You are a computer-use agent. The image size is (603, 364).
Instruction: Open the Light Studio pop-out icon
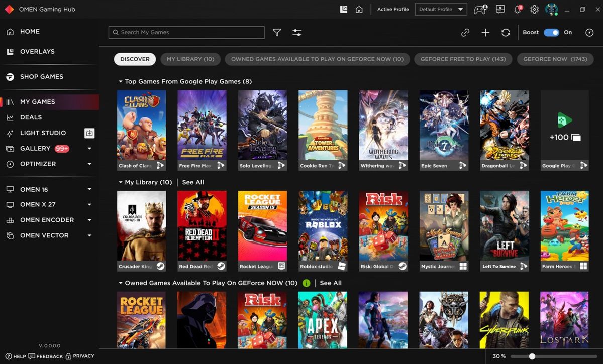click(x=89, y=133)
